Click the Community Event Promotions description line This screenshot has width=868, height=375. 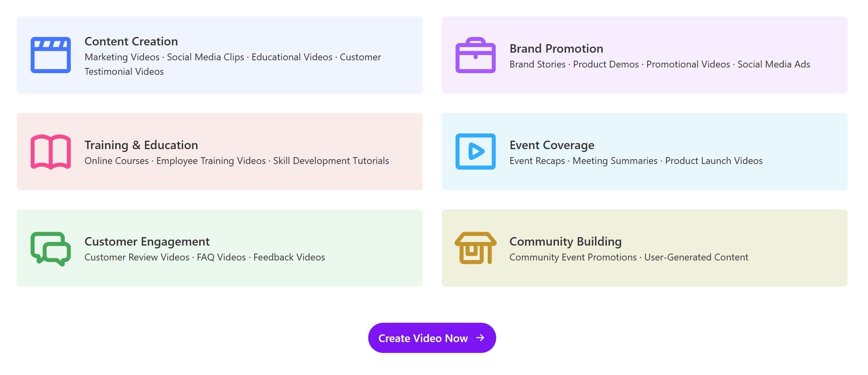(629, 257)
